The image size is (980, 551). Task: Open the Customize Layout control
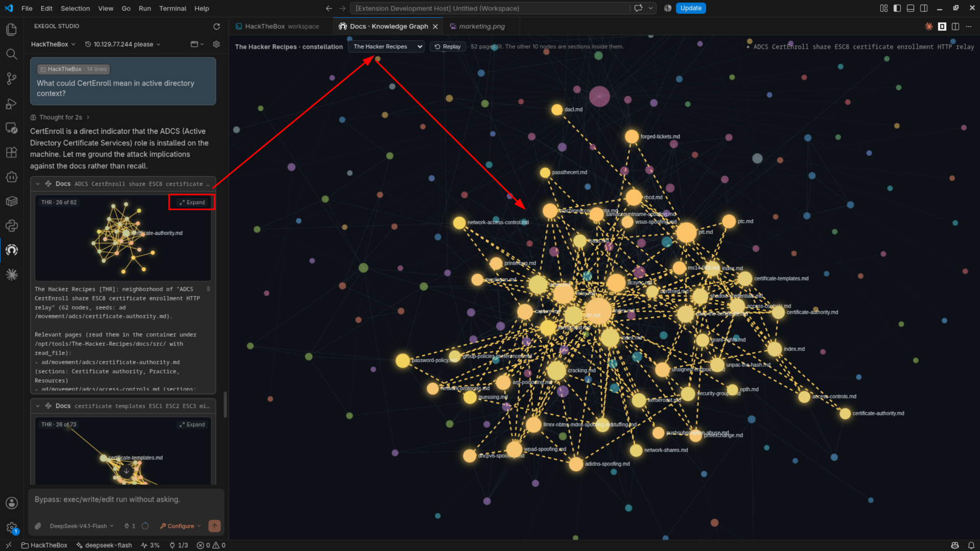coord(884,8)
